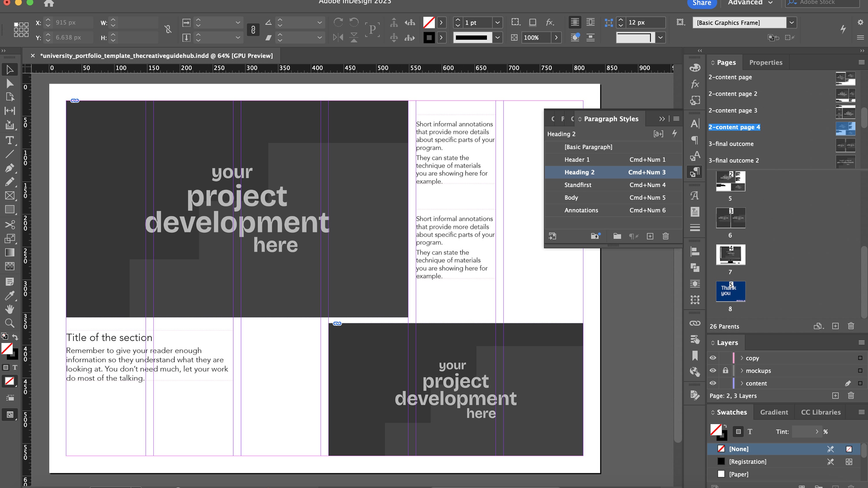Image resolution: width=868 pixels, height=488 pixels.
Task: Open the [Basic Graphics Frame] style dropdown
Action: pyautogui.click(x=792, y=23)
